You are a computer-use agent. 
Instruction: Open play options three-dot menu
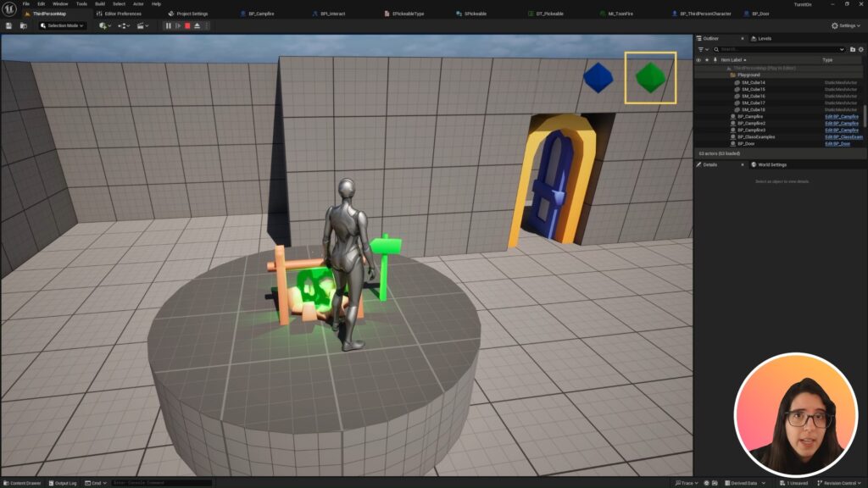pos(207,26)
